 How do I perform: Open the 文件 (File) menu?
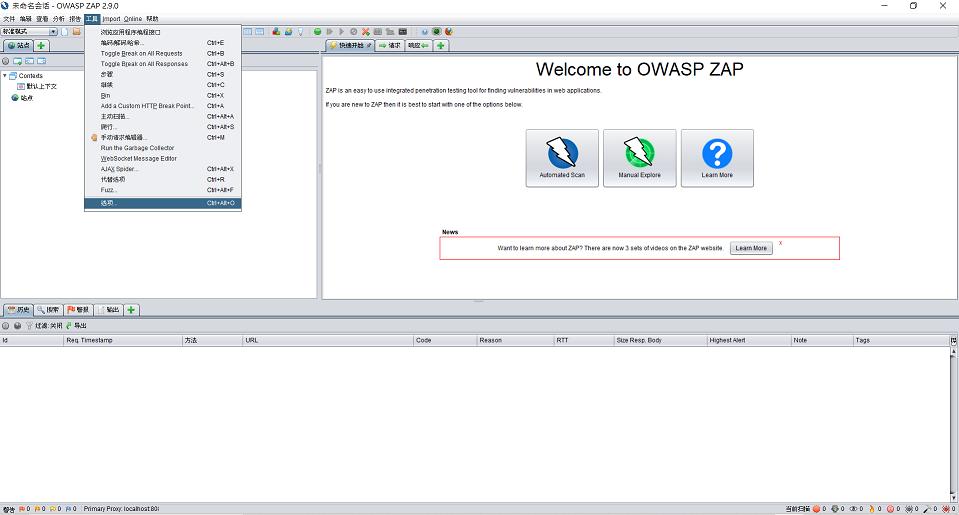tap(9, 19)
